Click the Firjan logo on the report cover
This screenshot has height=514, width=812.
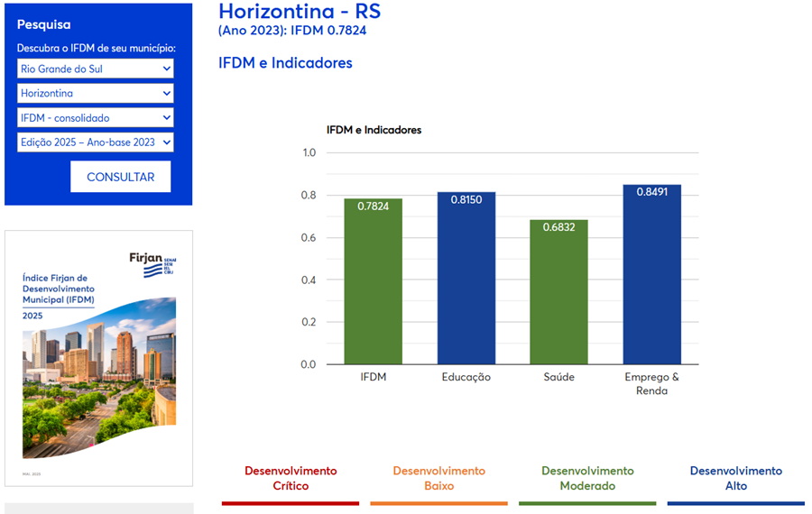[146, 262]
